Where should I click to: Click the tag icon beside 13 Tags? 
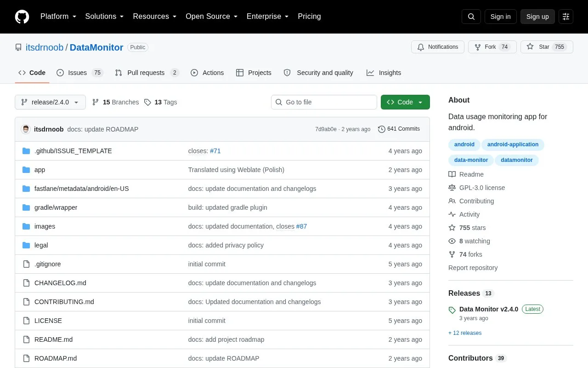[147, 102]
